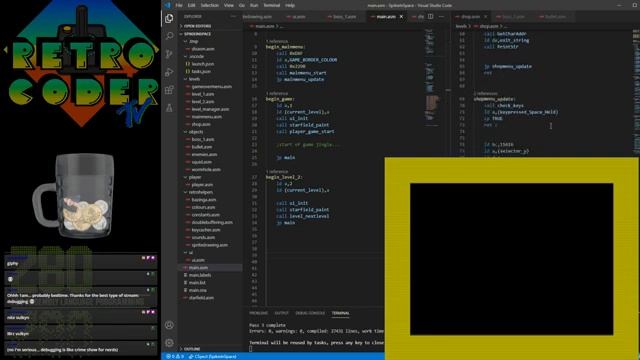Open shop.asm in the explorer tree

point(201,124)
